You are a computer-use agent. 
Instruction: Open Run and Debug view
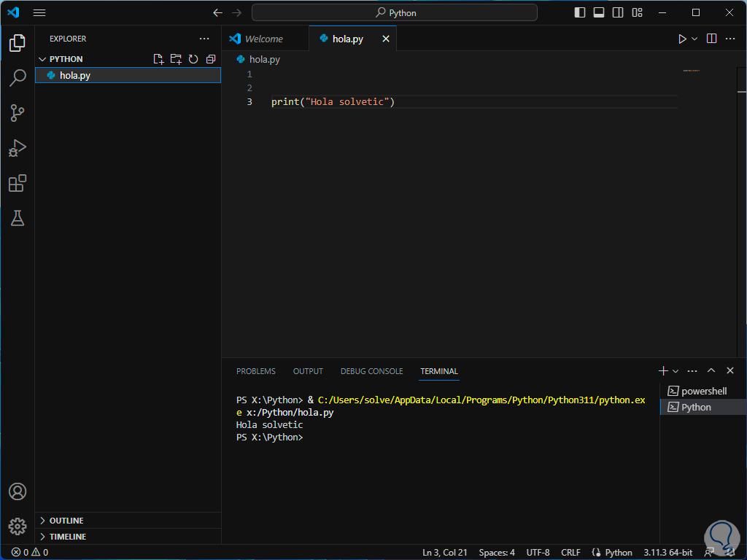(18, 148)
